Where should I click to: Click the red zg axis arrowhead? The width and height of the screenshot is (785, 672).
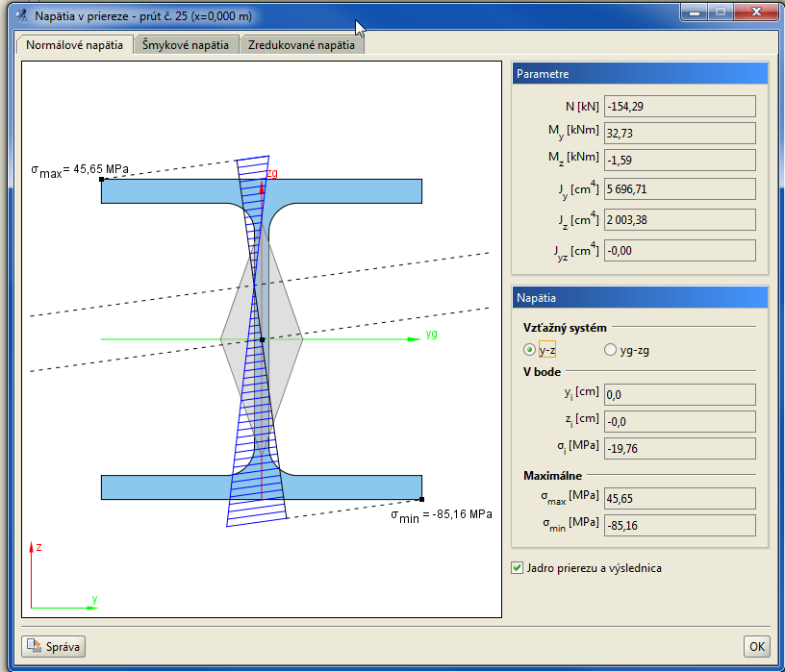point(262,187)
